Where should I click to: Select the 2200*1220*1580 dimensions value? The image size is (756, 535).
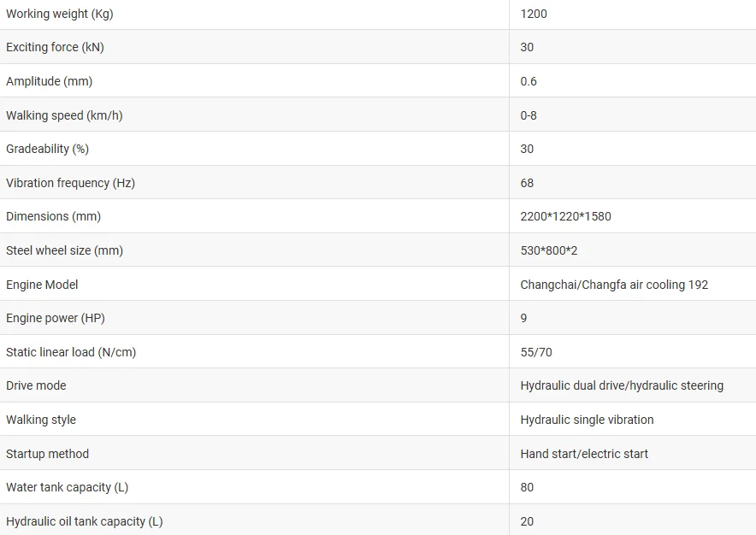(x=565, y=216)
